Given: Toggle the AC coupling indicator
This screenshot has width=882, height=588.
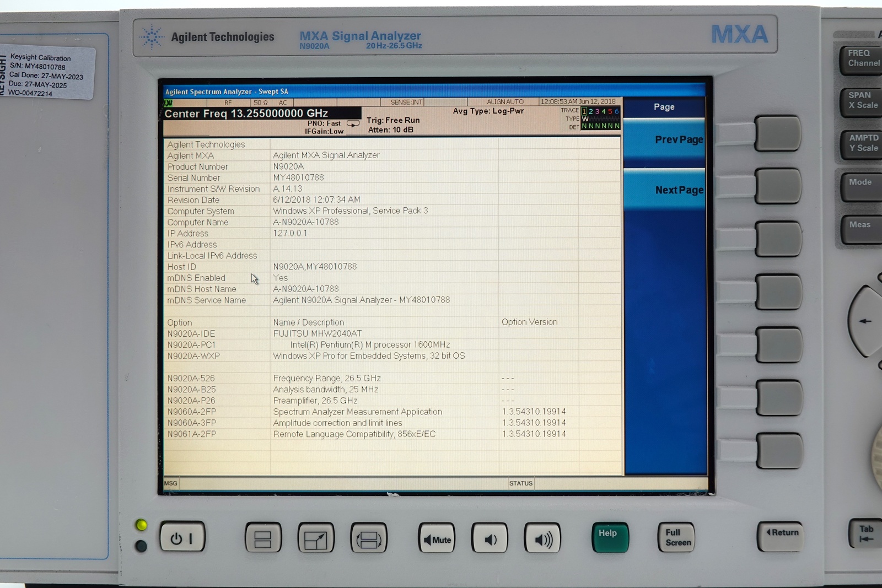Looking at the screenshot, I should 283,103.
